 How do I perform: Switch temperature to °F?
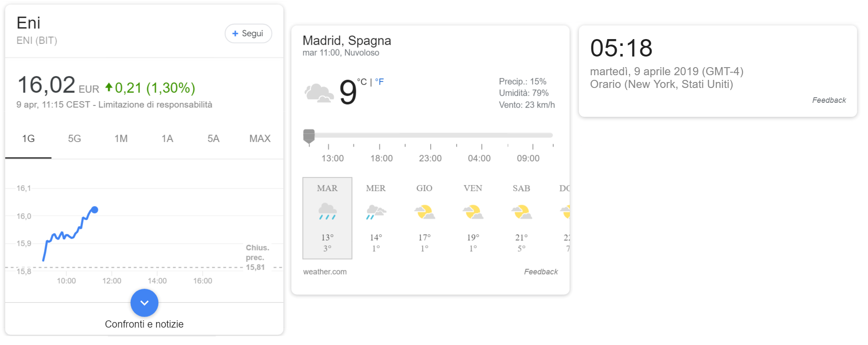click(380, 82)
